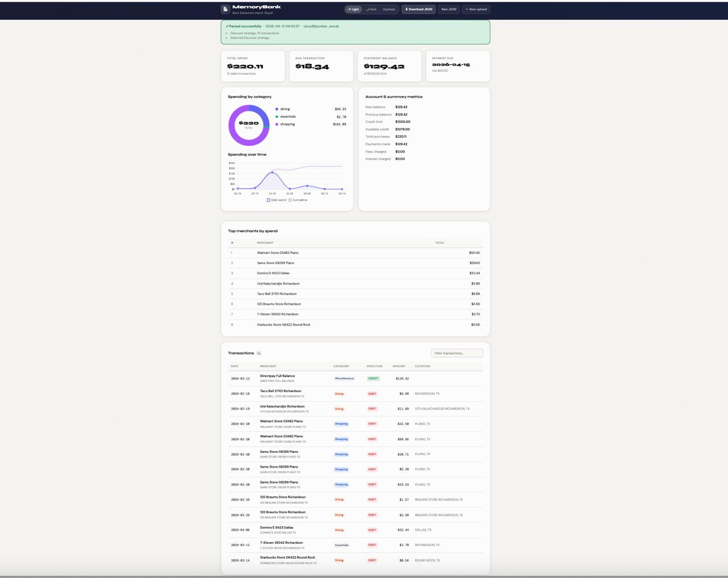Click the $32.50 Walmart transaction amount

(x=402, y=424)
